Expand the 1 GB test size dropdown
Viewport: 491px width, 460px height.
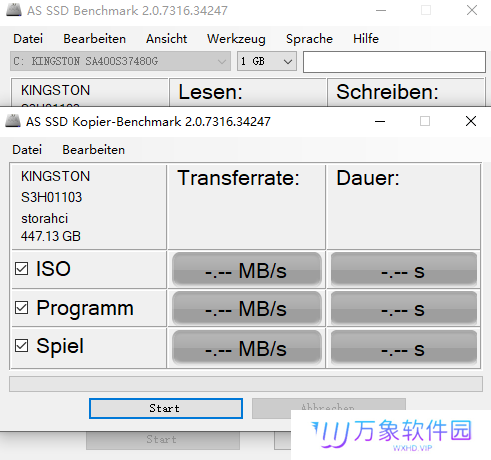[267, 61]
